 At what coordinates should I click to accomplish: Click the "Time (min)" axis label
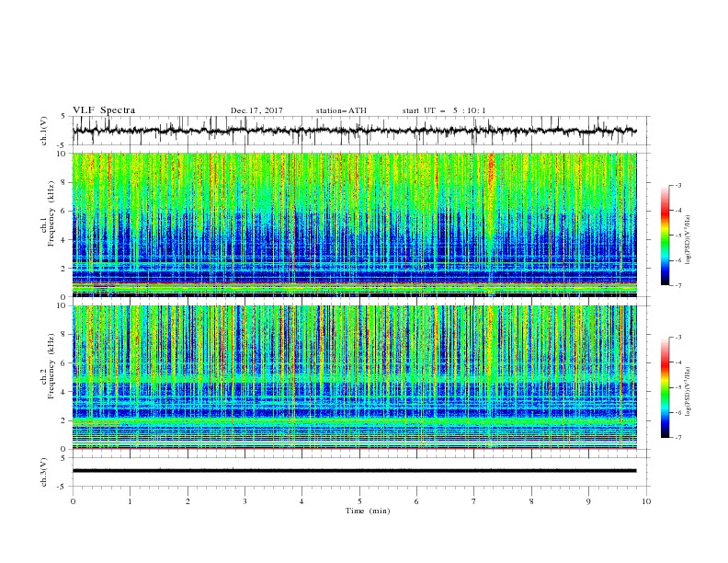point(368,511)
